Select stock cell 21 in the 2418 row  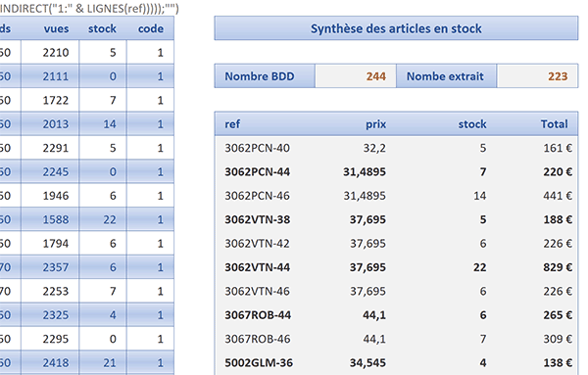tap(102, 362)
